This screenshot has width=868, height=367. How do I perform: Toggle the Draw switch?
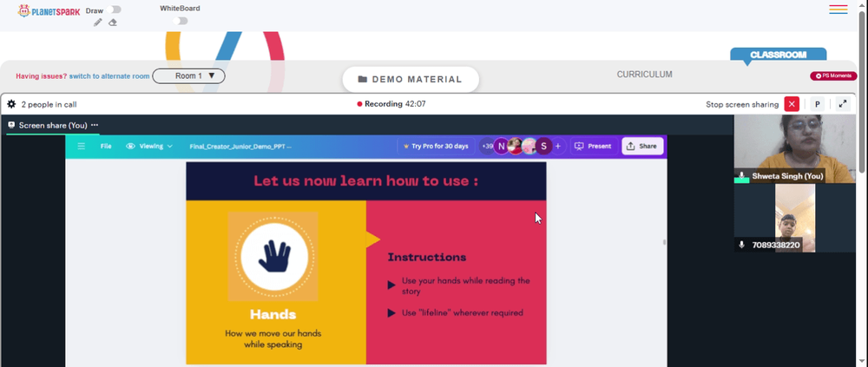click(x=115, y=10)
